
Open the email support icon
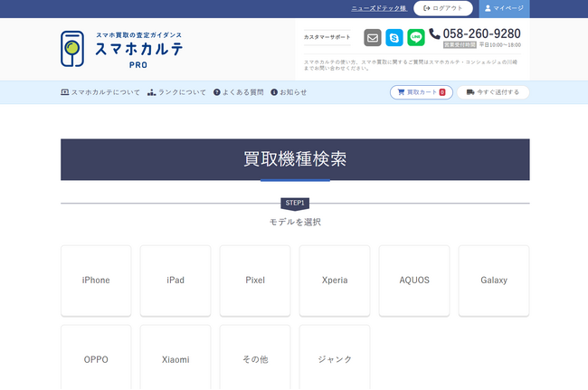[373, 37]
